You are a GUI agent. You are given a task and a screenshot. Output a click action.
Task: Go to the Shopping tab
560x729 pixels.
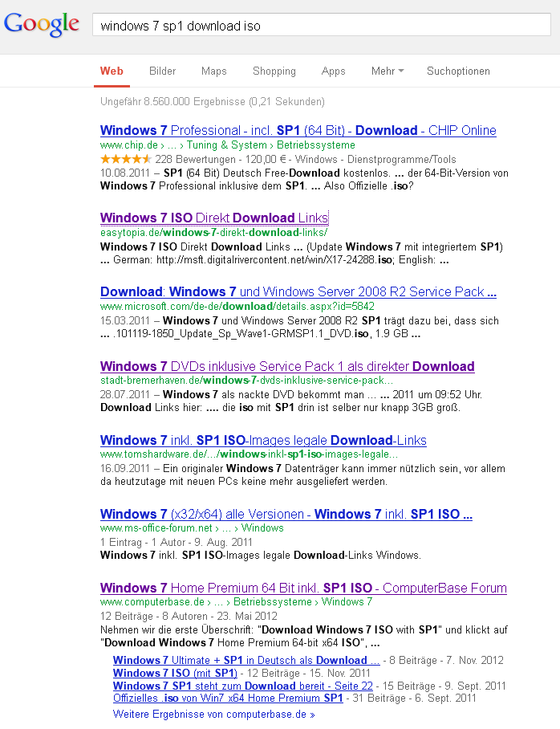pos(274,71)
